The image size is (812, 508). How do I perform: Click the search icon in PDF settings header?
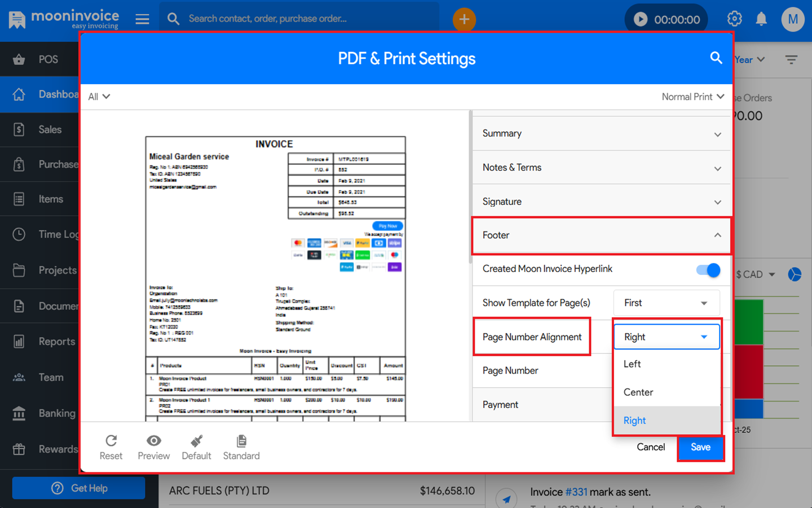[x=716, y=58]
